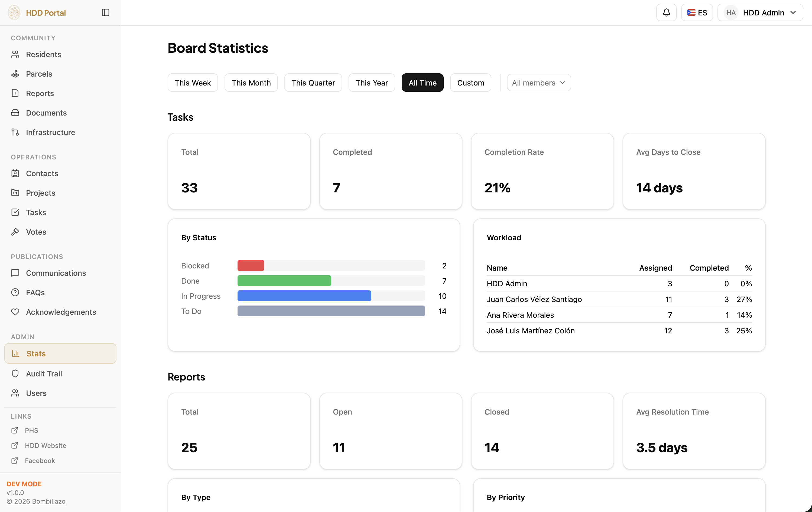Viewport: 812px width, 512px height.
Task: Click the Reports Open card showing 11
Action: click(x=391, y=431)
